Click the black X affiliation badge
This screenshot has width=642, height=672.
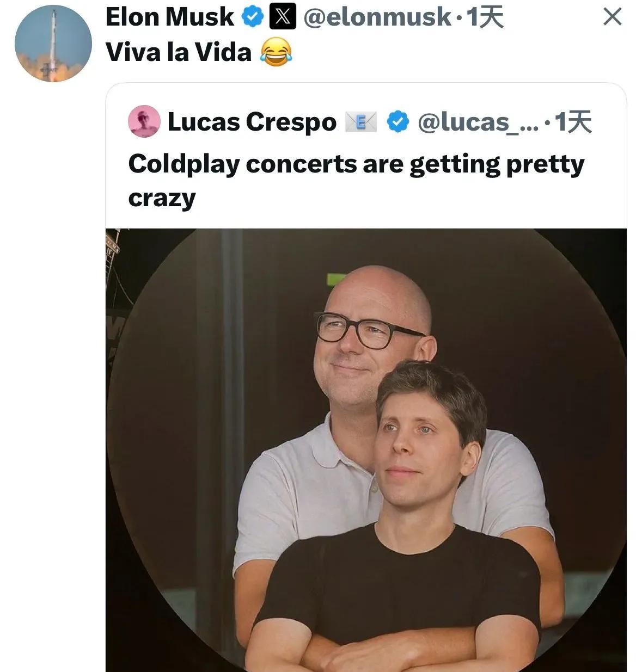tap(283, 17)
